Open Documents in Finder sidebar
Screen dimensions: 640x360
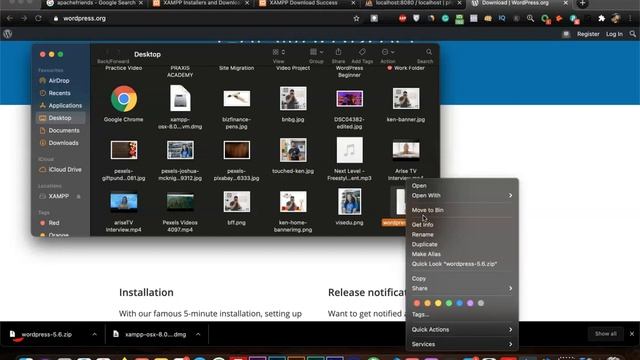(64, 131)
